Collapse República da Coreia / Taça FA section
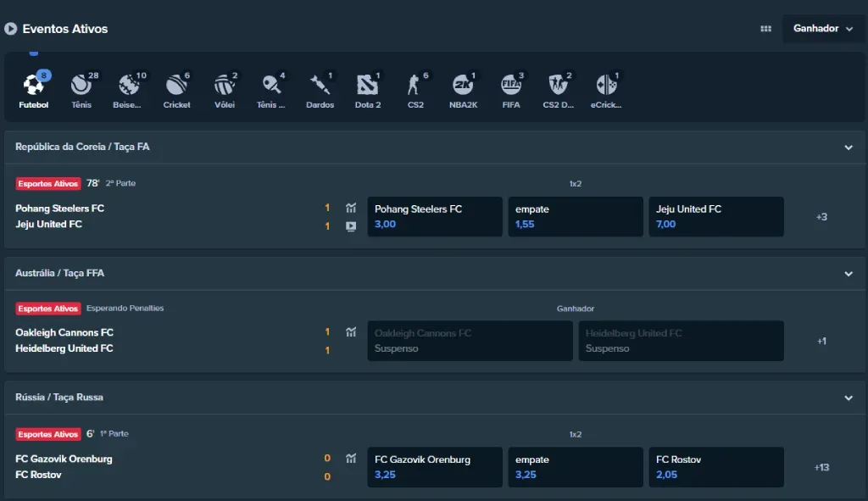This screenshot has width=868, height=501. coord(848,148)
